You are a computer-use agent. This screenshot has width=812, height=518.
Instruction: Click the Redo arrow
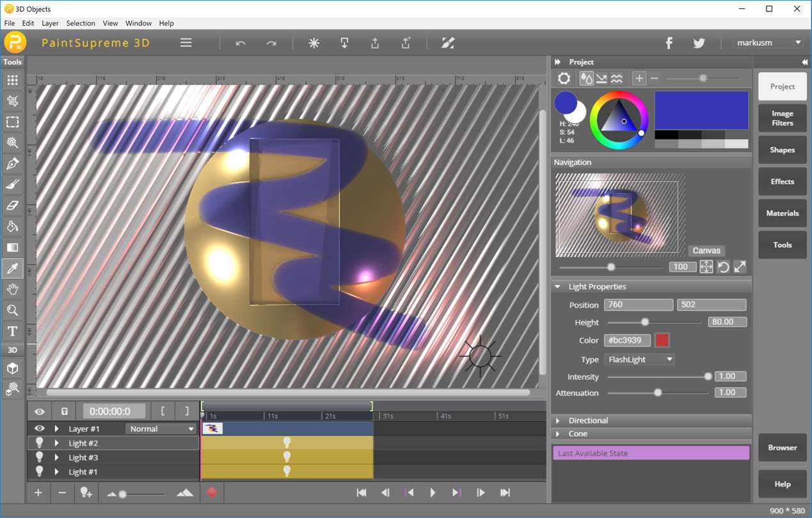[271, 43]
